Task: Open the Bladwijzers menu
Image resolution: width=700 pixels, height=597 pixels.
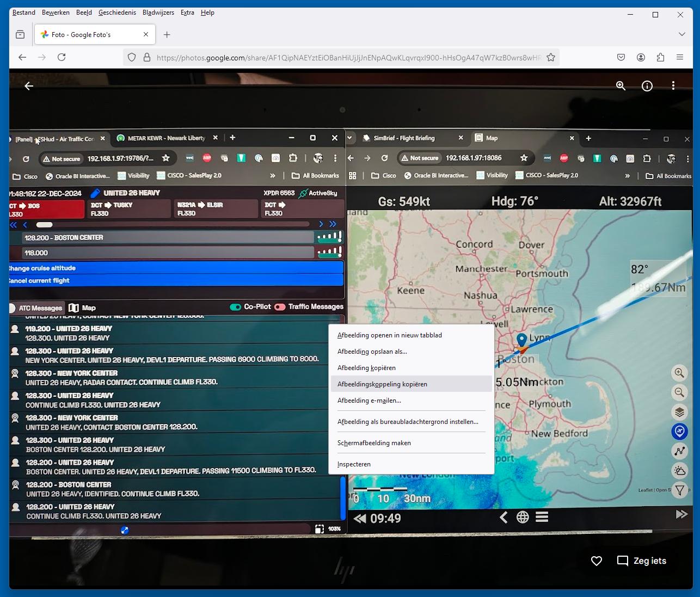Action: [x=158, y=13]
